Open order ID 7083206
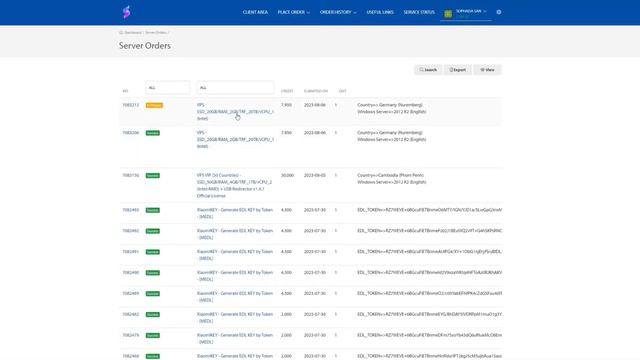The width and height of the screenshot is (640, 360). [131, 133]
